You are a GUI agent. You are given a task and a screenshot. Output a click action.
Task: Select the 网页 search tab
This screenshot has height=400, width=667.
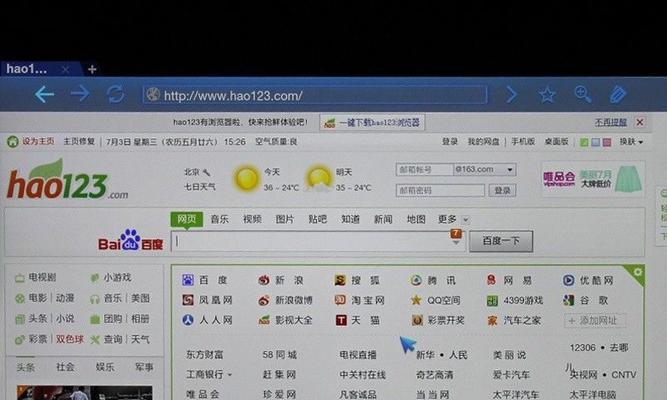[187, 219]
